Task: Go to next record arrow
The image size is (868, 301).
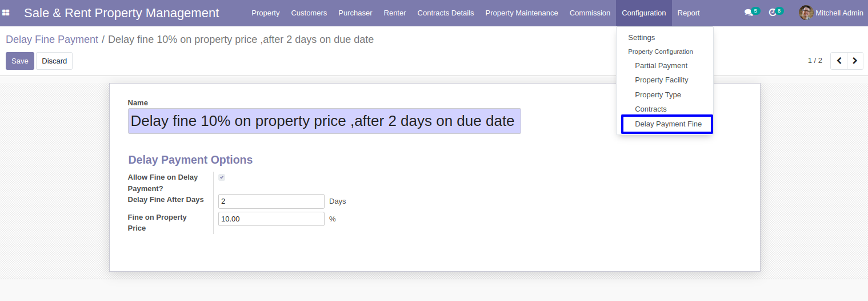Action: click(855, 61)
